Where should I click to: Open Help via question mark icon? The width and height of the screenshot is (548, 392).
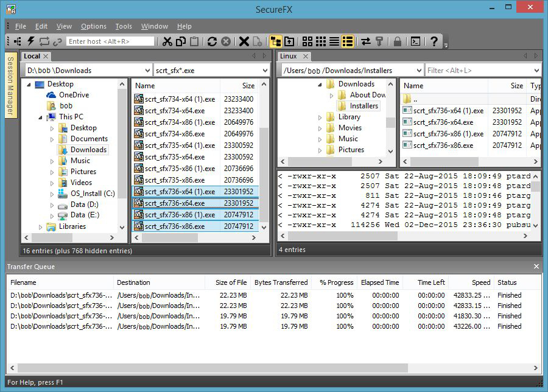(434, 41)
